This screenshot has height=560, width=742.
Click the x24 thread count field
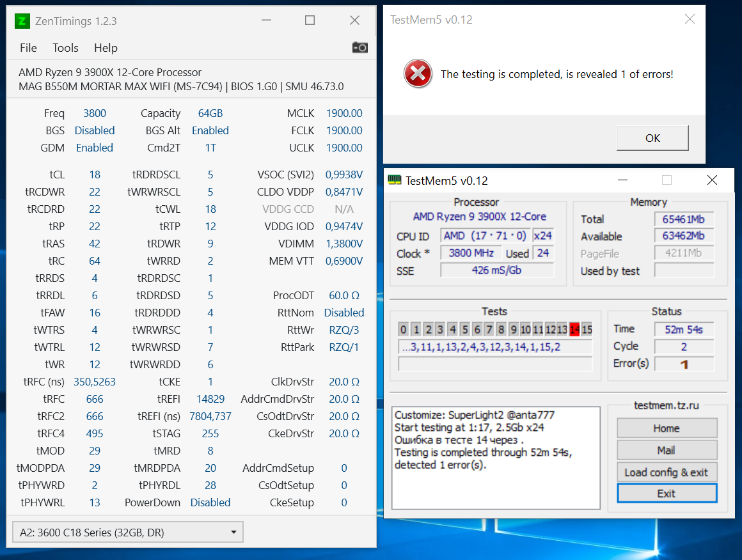click(x=543, y=235)
